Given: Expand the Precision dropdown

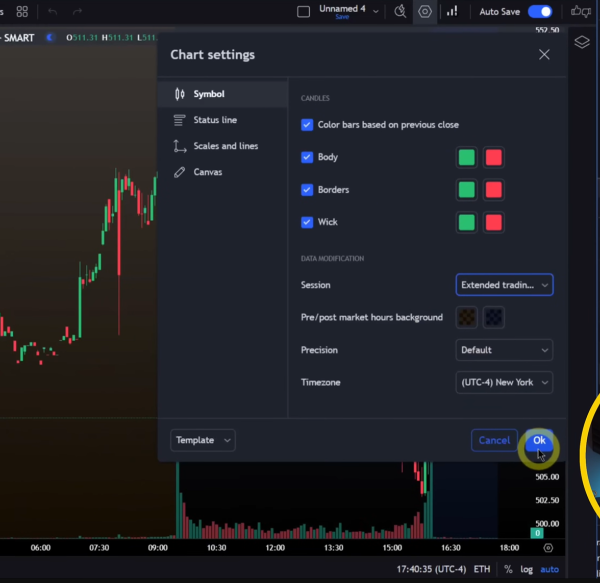Looking at the screenshot, I should click(504, 350).
